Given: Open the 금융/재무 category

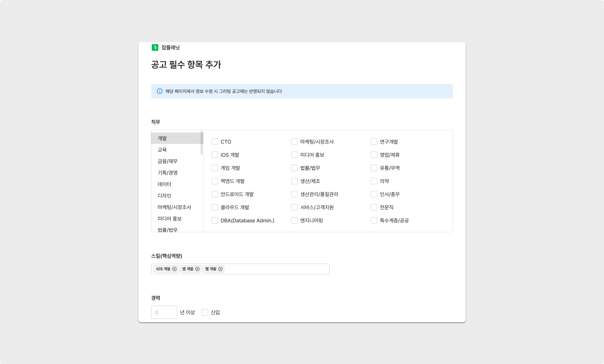Looking at the screenshot, I should (167, 161).
